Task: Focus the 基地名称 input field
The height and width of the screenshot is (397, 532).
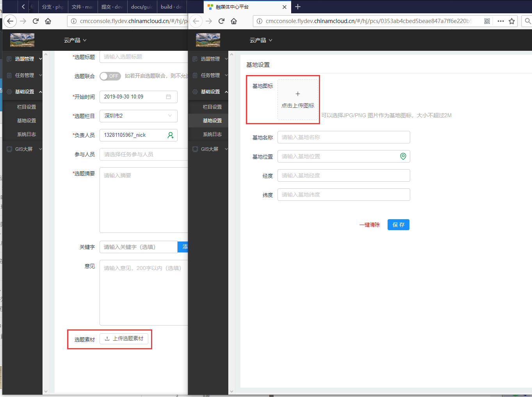Action: point(344,137)
